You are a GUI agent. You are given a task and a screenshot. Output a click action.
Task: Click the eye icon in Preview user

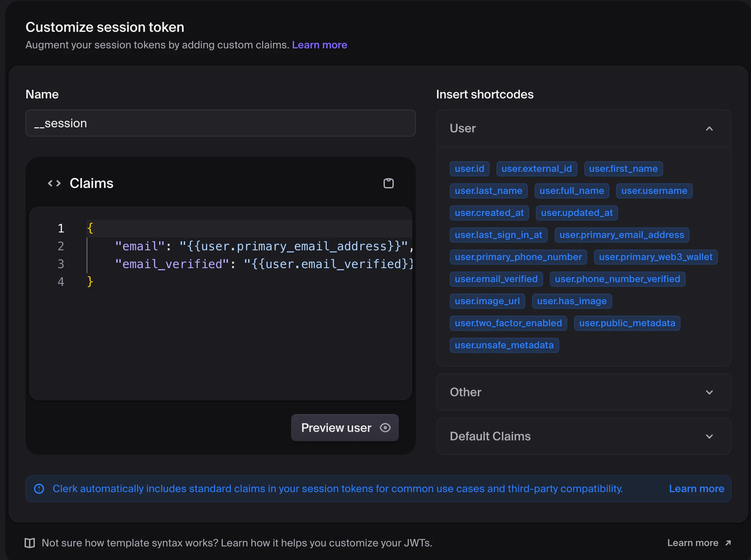pyautogui.click(x=385, y=428)
